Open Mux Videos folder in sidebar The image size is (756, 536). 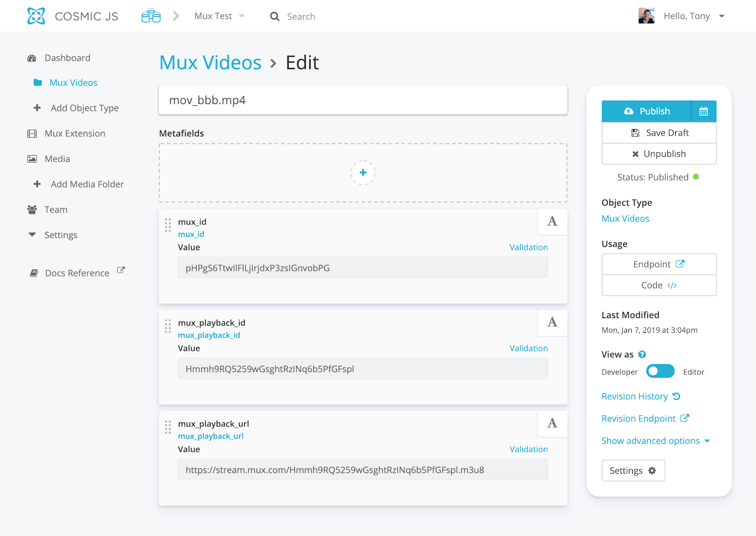click(73, 83)
